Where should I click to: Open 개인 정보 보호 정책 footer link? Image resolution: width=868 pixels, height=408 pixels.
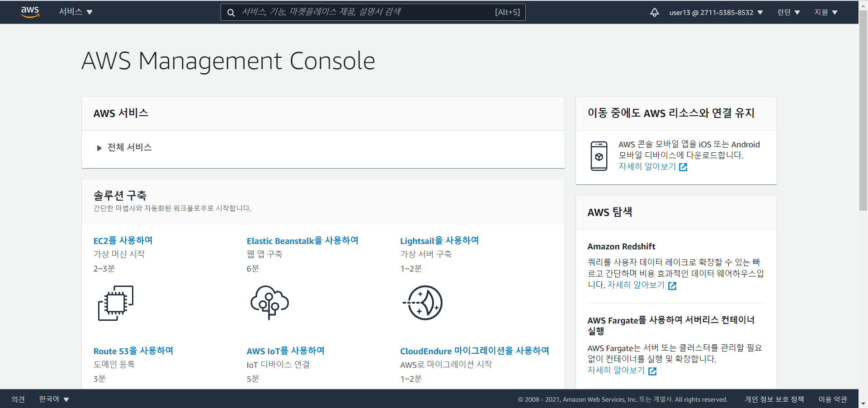point(774,399)
